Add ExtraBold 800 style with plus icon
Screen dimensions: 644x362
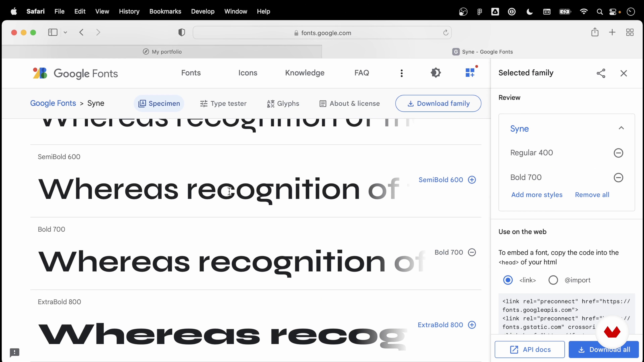pos(472,325)
